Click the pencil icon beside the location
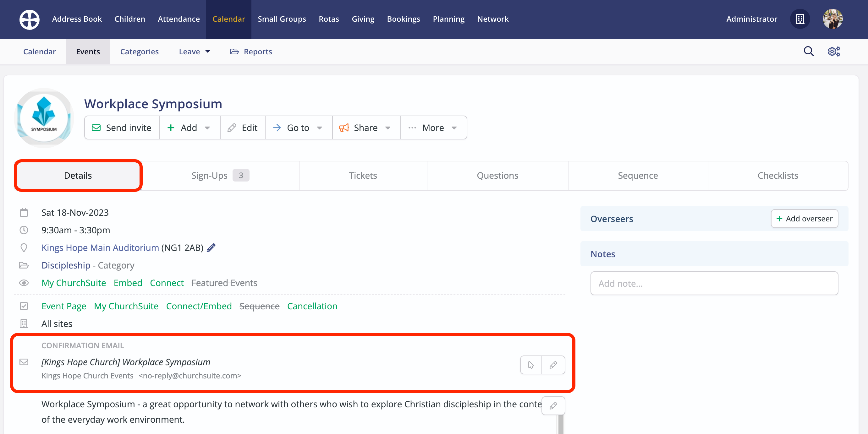Viewport: 868px width, 434px height. tap(211, 247)
